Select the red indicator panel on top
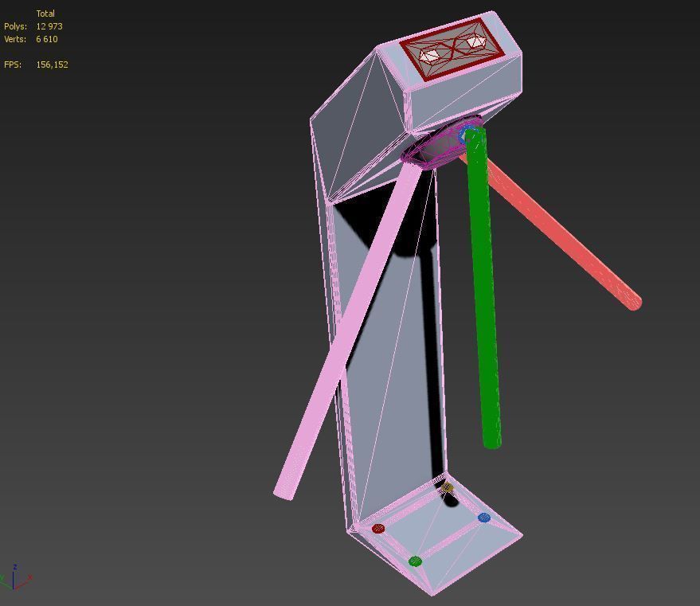The height and width of the screenshot is (606, 700). click(x=452, y=49)
